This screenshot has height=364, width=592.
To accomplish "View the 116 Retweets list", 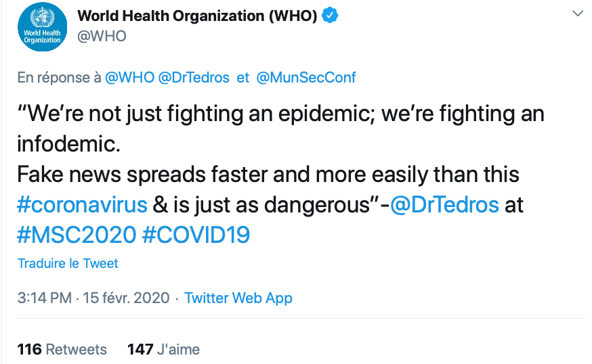I will [62, 350].
